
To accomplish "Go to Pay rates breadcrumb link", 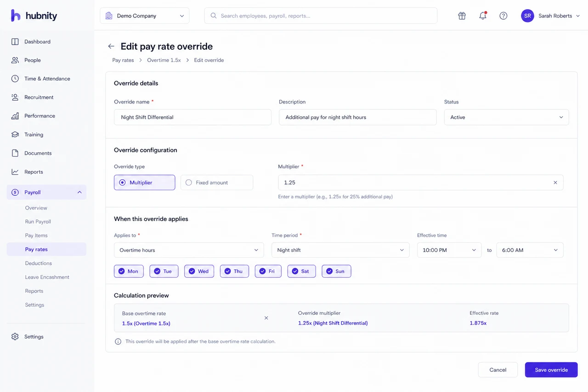I will pos(123,60).
